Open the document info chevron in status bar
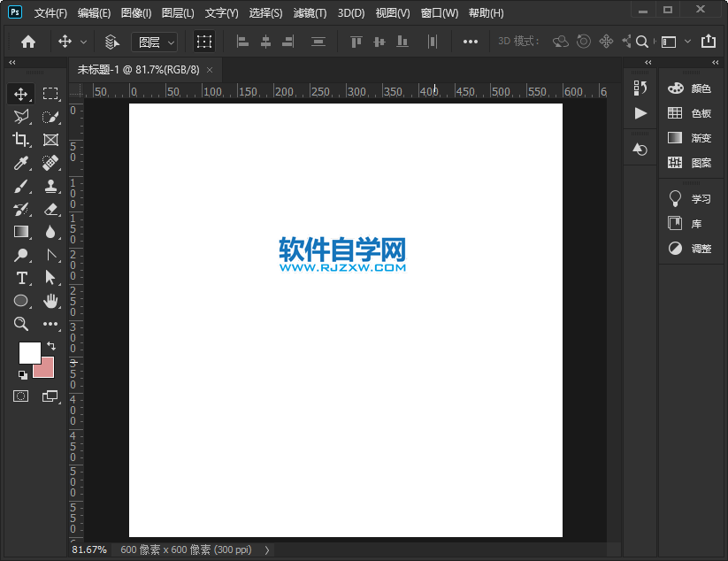The width and height of the screenshot is (728, 561). click(x=266, y=549)
